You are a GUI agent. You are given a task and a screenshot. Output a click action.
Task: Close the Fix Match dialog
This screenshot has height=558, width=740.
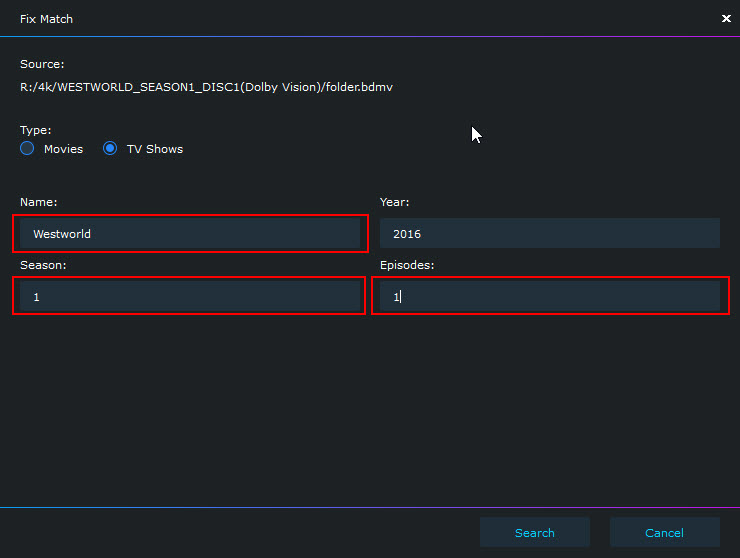point(726,18)
